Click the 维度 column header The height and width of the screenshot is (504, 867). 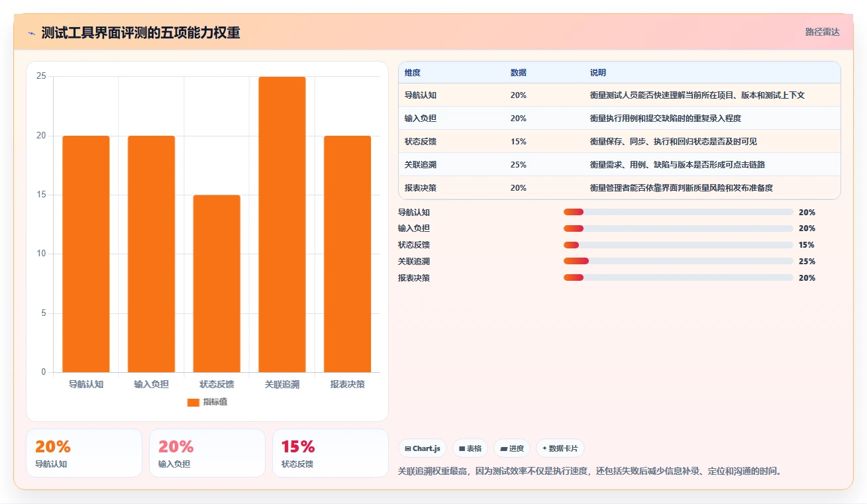[x=413, y=73]
